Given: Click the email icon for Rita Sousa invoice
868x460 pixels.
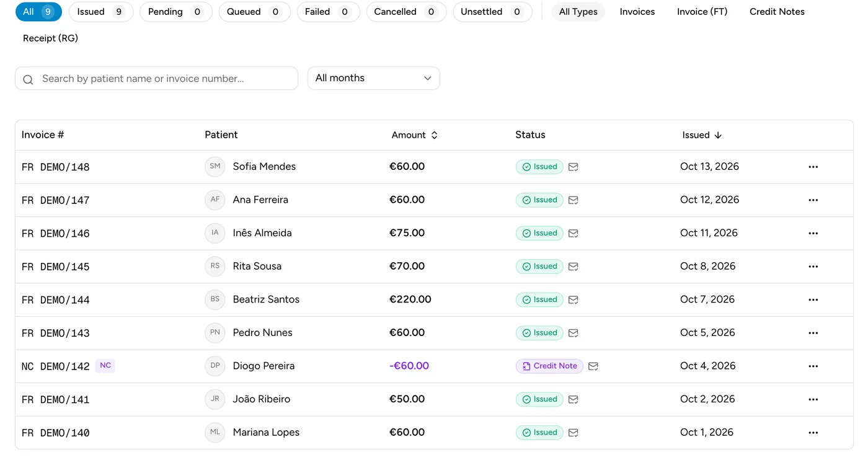Looking at the screenshot, I should tap(573, 267).
